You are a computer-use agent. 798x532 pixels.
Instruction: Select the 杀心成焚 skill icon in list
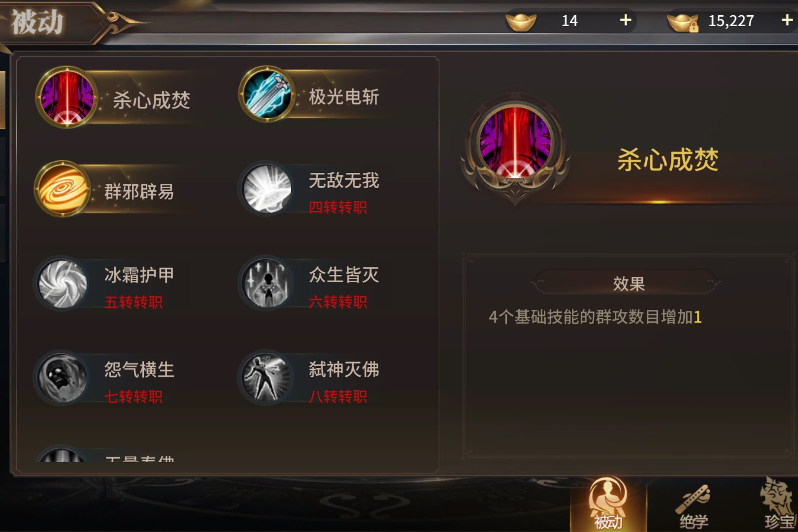click(x=67, y=97)
